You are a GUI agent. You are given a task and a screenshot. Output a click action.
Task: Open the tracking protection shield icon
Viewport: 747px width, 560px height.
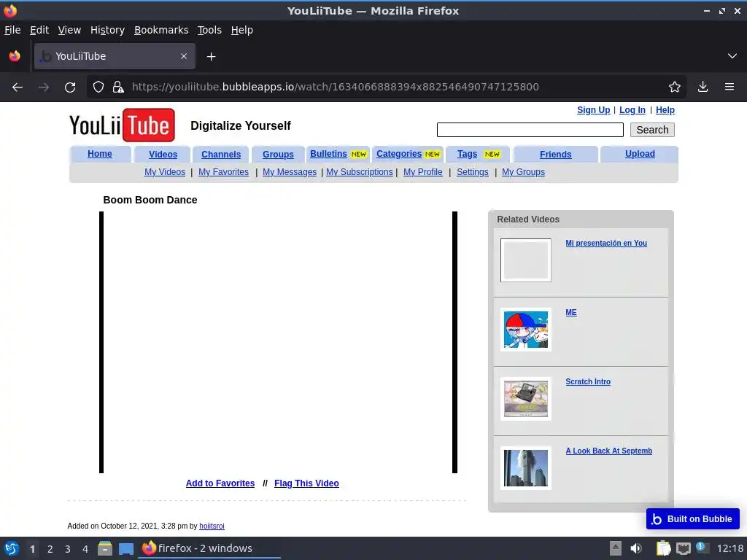coord(98,87)
